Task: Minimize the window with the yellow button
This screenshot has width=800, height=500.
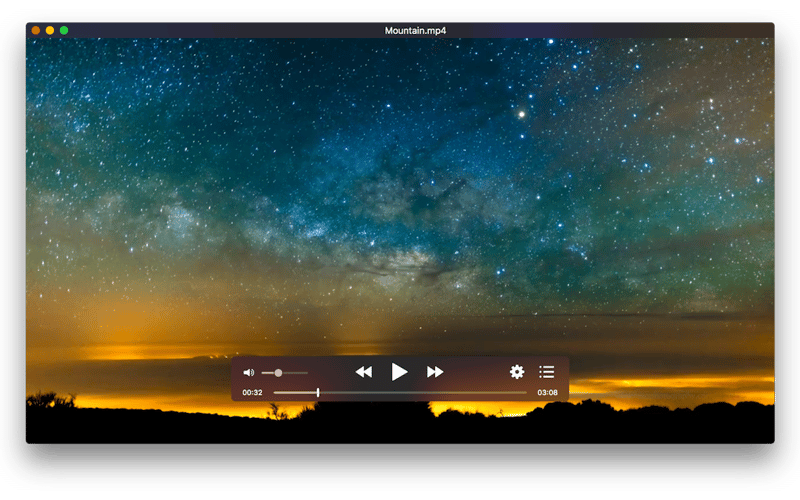Action: point(49,30)
